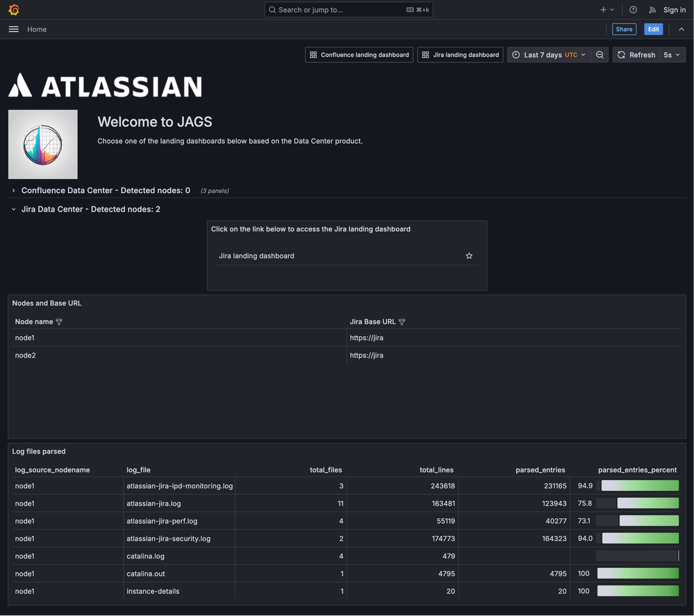
Task: Filter the Jira Base URL column
Action: click(402, 322)
